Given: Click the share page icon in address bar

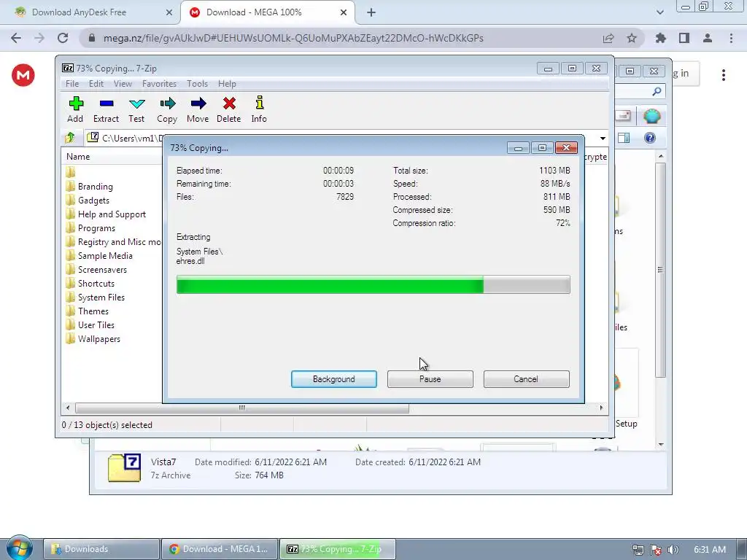Looking at the screenshot, I should (608, 38).
